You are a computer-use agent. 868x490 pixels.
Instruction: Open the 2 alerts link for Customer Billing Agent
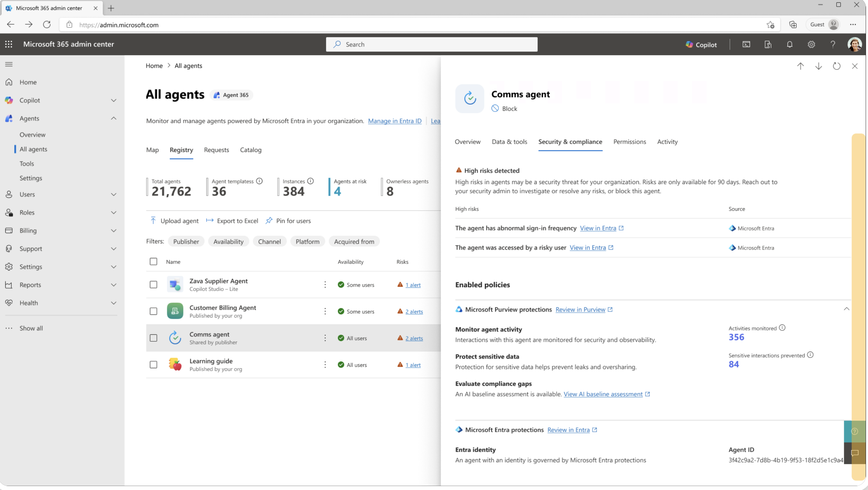click(x=414, y=312)
